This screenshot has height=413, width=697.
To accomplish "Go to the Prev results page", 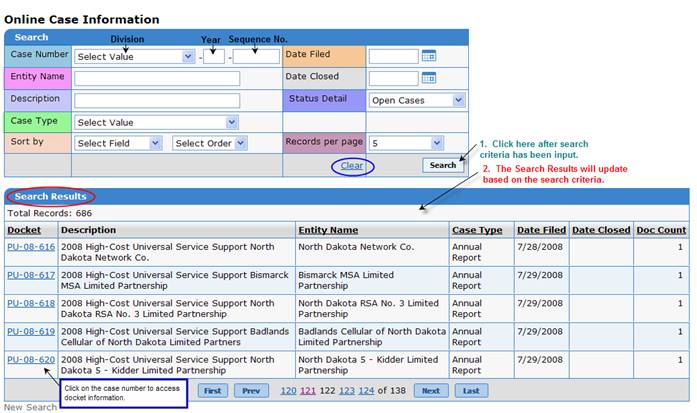I will coord(251,391).
